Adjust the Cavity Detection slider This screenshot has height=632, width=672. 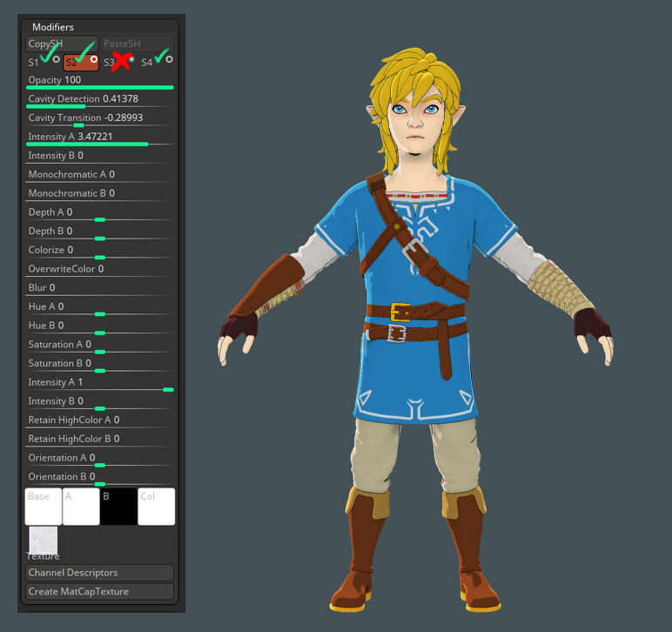coord(99,101)
